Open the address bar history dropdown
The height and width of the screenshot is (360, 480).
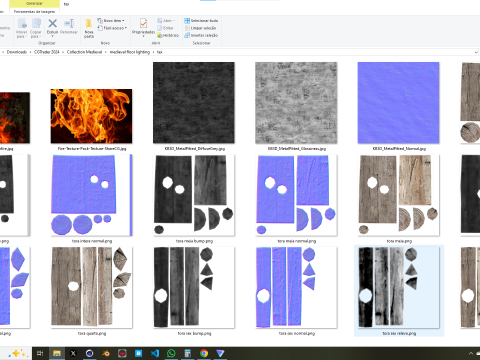(x=476, y=52)
